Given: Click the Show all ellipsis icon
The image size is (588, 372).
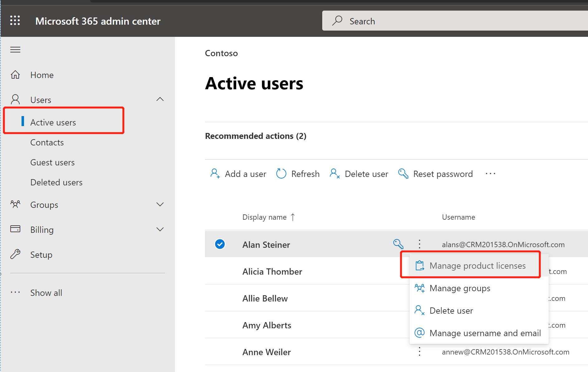Looking at the screenshot, I should pos(15,292).
